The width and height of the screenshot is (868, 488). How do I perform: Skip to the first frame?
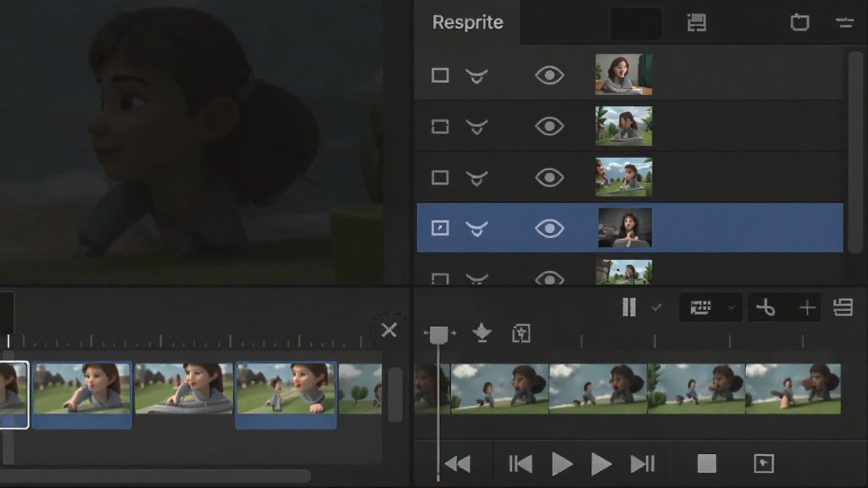520,463
